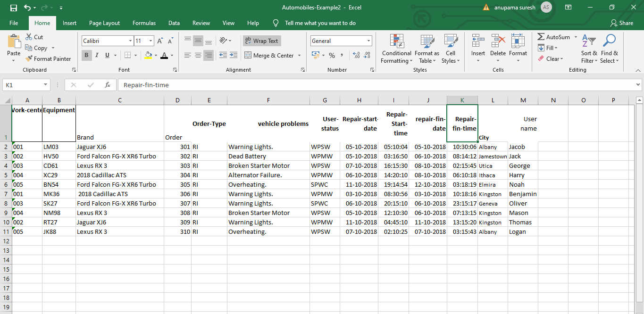
Task: Click the Insert Function fx icon
Action: pyautogui.click(x=108, y=85)
